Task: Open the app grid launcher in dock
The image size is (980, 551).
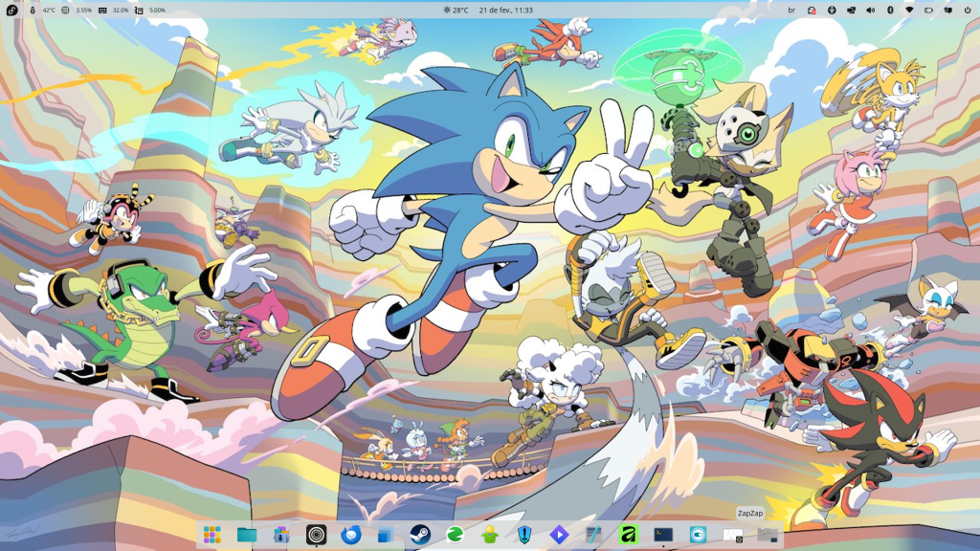Action: click(212, 535)
